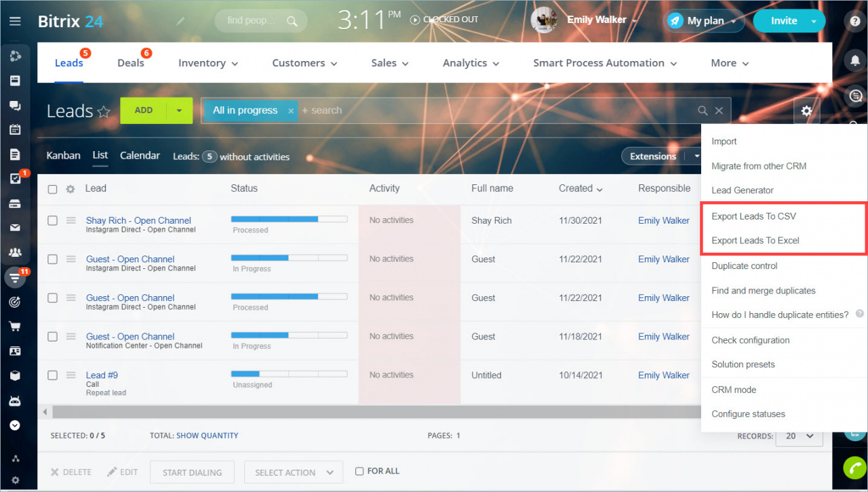Open the robot icon in left sidebar
The image size is (868, 492).
(x=15, y=401)
